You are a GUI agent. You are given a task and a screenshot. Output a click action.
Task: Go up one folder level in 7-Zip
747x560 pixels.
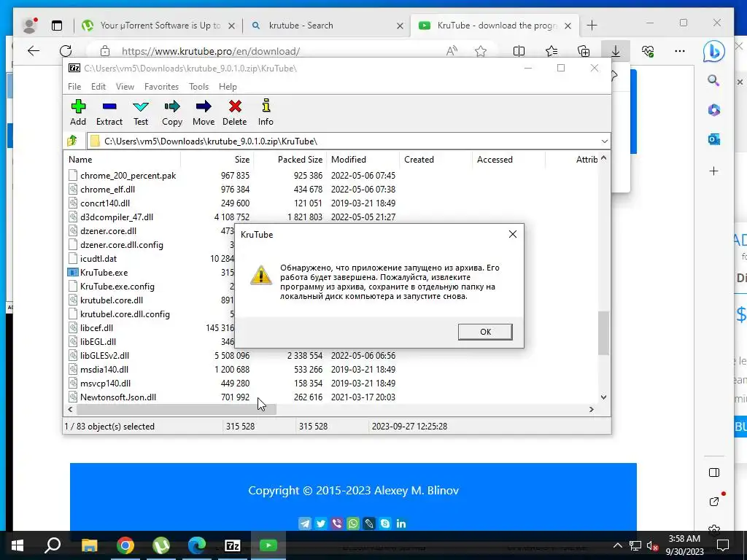(72, 141)
